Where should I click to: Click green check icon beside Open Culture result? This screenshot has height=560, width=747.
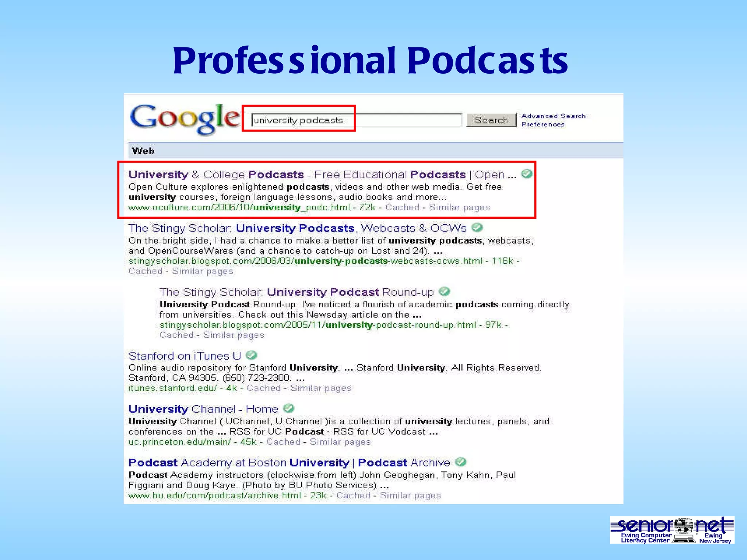(527, 174)
